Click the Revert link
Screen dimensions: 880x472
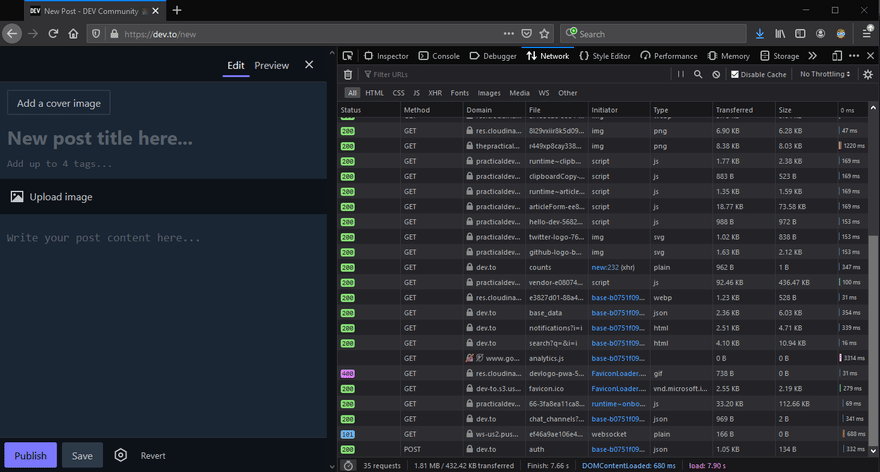pyautogui.click(x=153, y=455)
